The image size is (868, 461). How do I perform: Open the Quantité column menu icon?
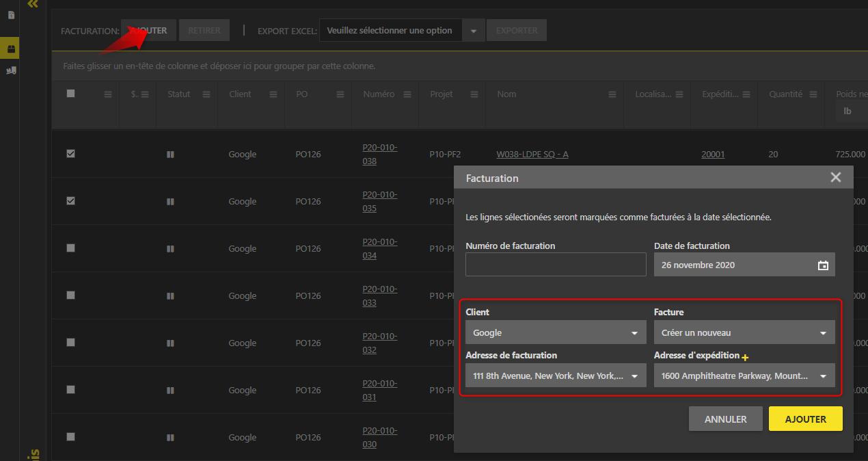click(813, 94)
